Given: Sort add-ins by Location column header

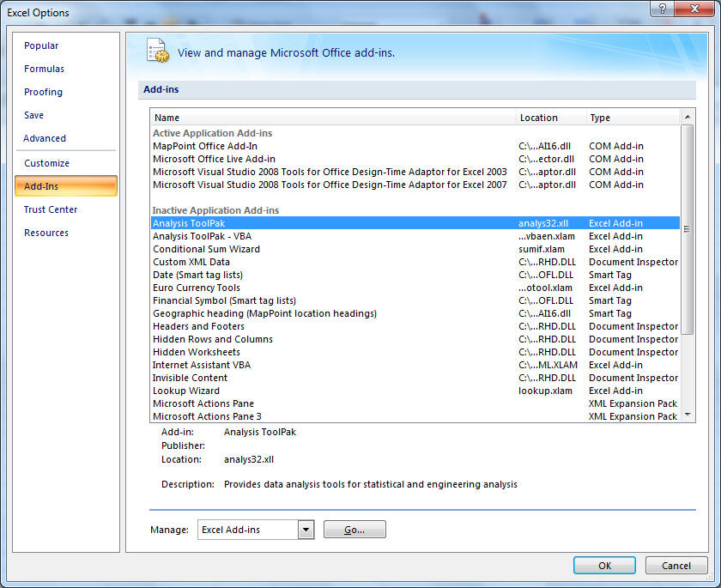Looking at the screenshot, I should [551, 118].
